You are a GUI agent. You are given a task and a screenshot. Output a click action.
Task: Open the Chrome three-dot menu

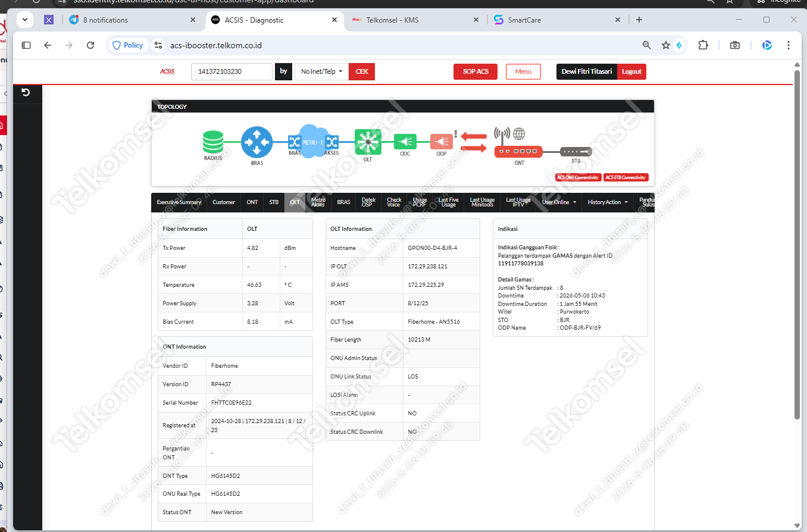coord(789,45)
